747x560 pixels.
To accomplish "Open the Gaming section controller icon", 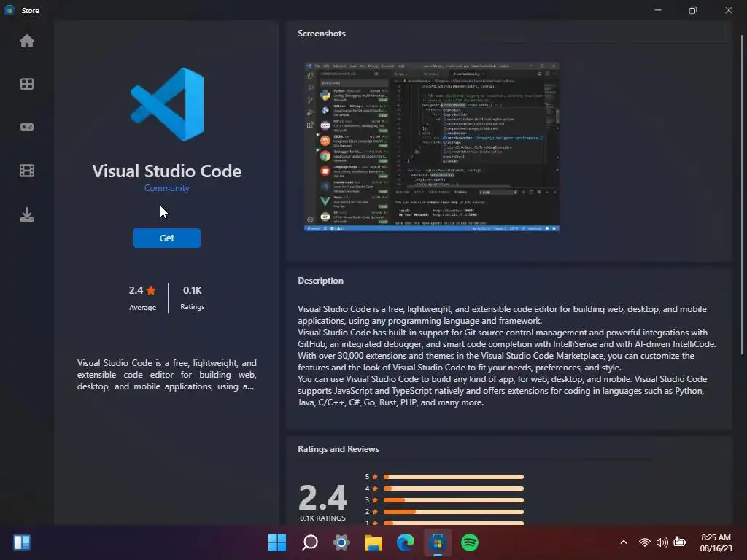I will pos(27,127).
